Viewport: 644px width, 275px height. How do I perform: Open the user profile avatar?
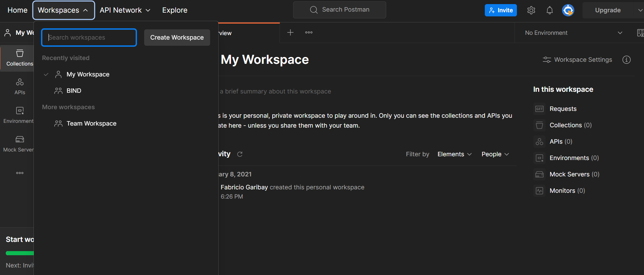[568, 10]
